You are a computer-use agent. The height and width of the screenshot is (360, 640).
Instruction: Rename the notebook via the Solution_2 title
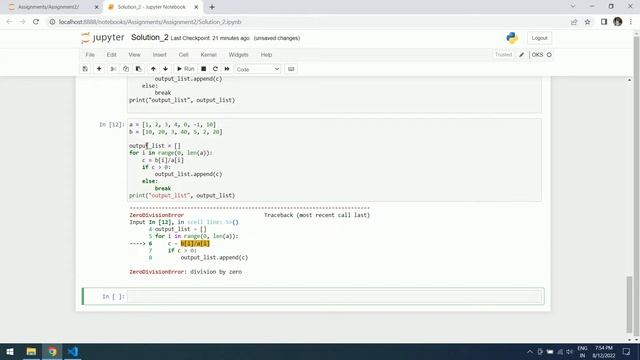(x=149, y=38)
